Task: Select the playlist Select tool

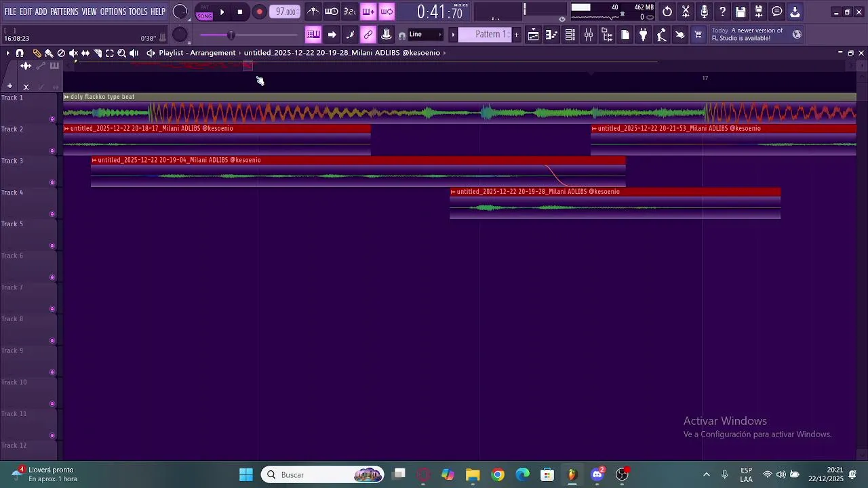Action: (110, 53)
